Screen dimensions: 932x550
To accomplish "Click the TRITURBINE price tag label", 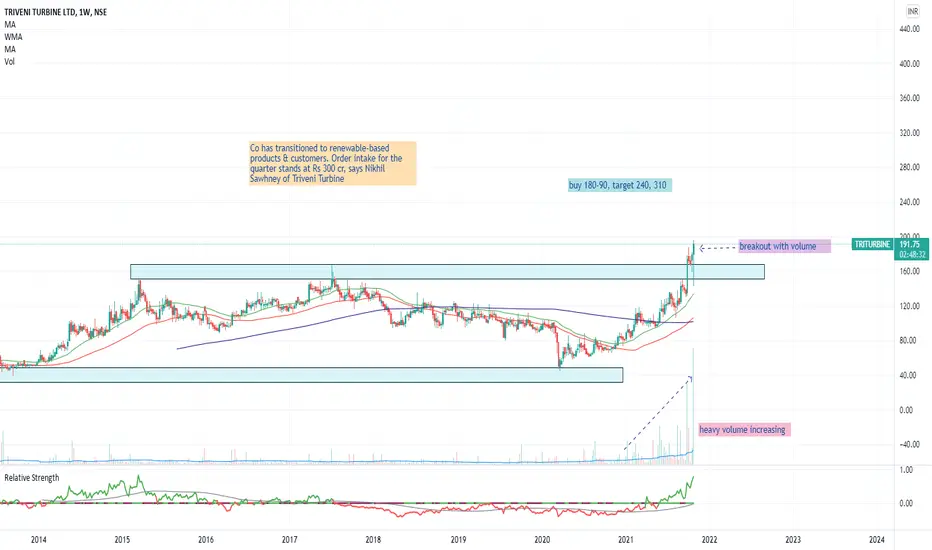I will click(872, 244).
